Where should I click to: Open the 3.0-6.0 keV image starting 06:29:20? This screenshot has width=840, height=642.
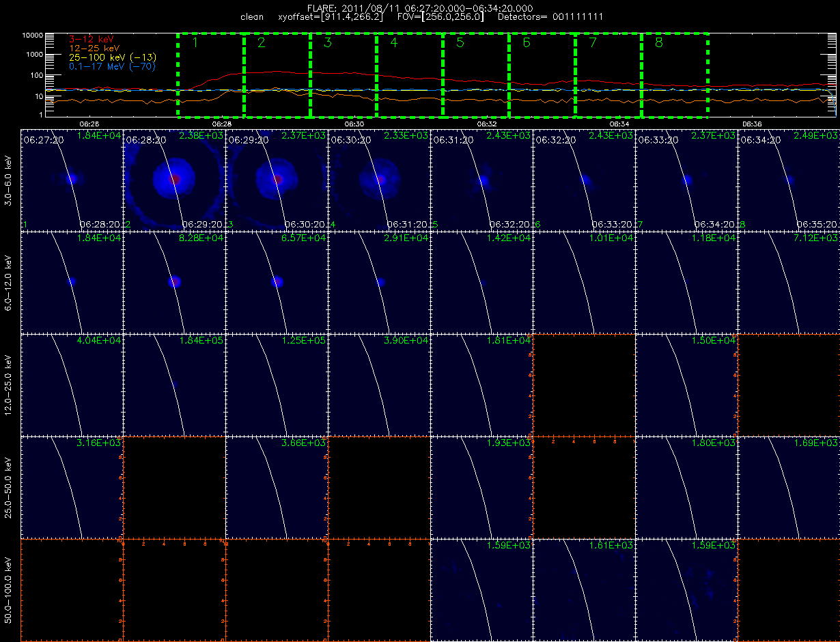click(277, 180)
